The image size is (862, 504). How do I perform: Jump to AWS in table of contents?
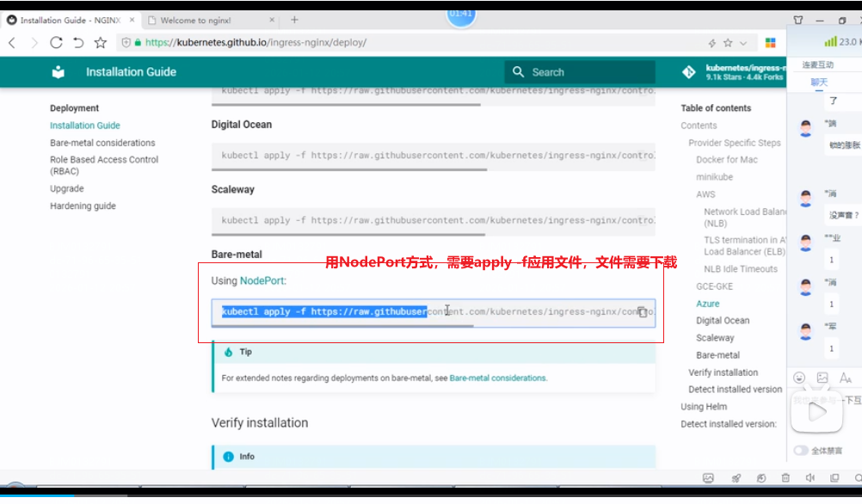pyautogui.click(x=705, y=194)
